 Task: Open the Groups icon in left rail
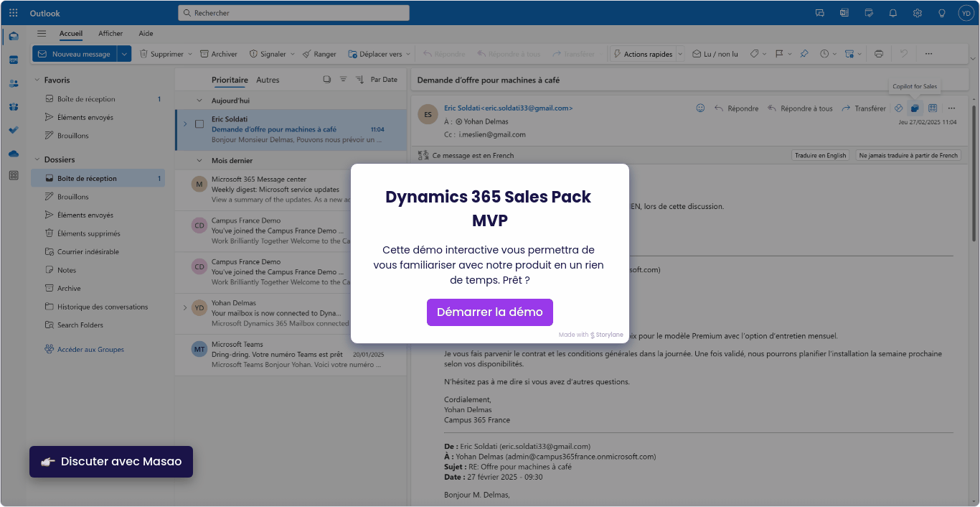point(14,106)
